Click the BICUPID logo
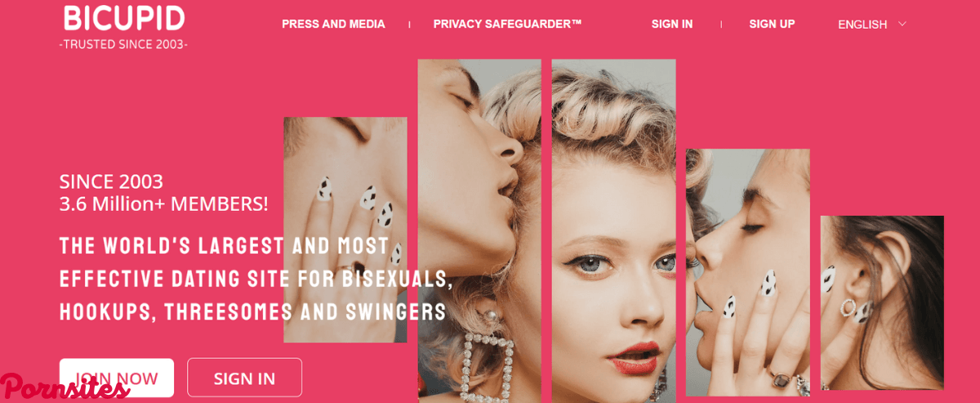The height and width of the screenshot is (403, 980). coord(124,18)
